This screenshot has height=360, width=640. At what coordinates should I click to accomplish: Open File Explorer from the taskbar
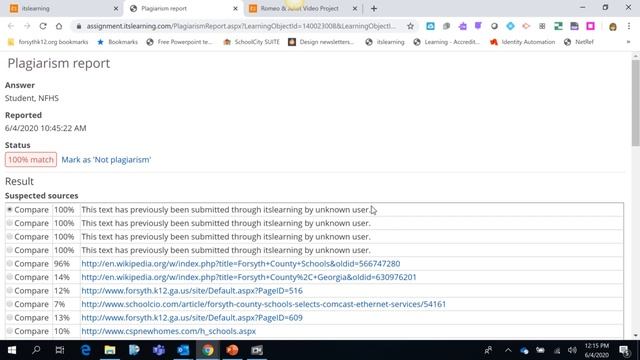(110, 350)
